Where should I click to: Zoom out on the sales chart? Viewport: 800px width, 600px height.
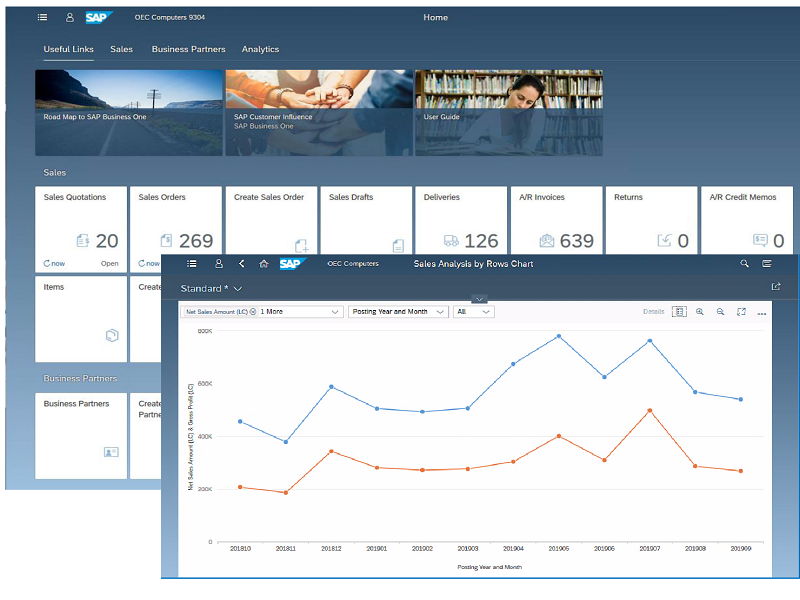click(720, 312)
